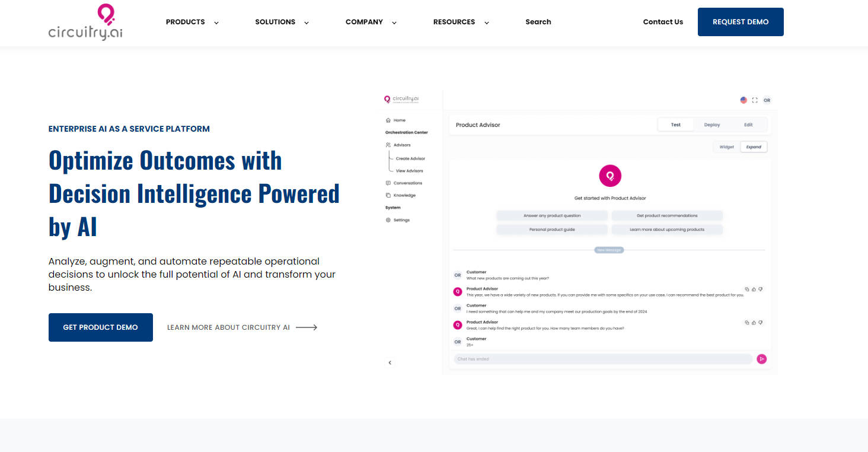This screenshot has height=452, width=868.
Task: Click the pink send message button
Action: [x=762, y=359]
